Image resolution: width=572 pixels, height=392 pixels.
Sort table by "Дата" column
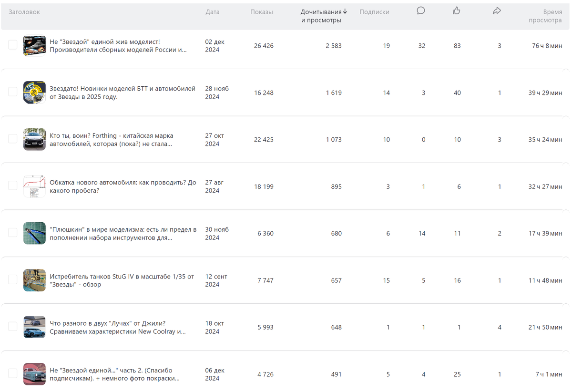(x=213, y=12)
